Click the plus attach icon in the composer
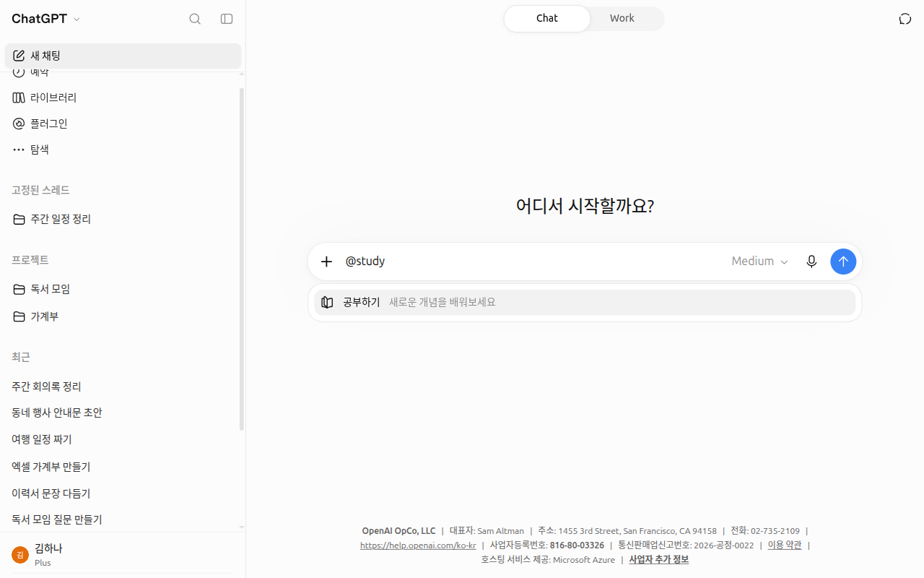Image resolution: width=924 pixels, height=578 pixels. coord(326,262)
